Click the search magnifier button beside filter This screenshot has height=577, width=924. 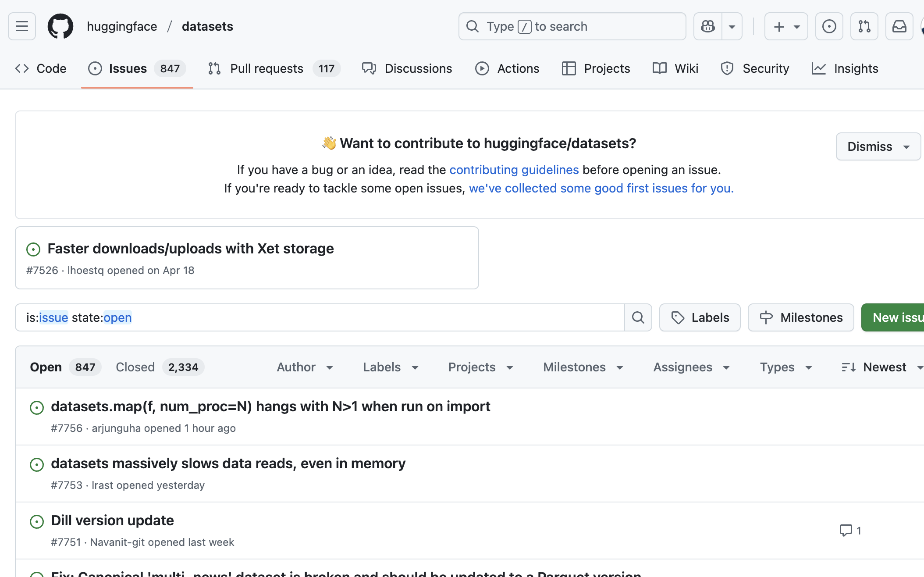pyautogui.click(x=638, y=317)
